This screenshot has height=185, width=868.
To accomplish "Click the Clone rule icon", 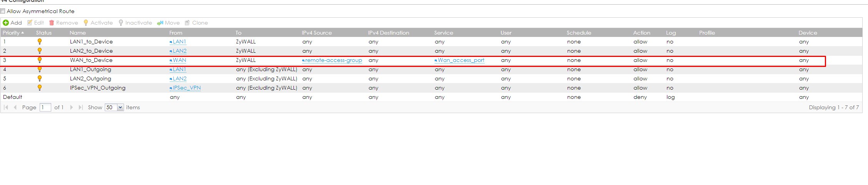I will (x=188, y=23).
